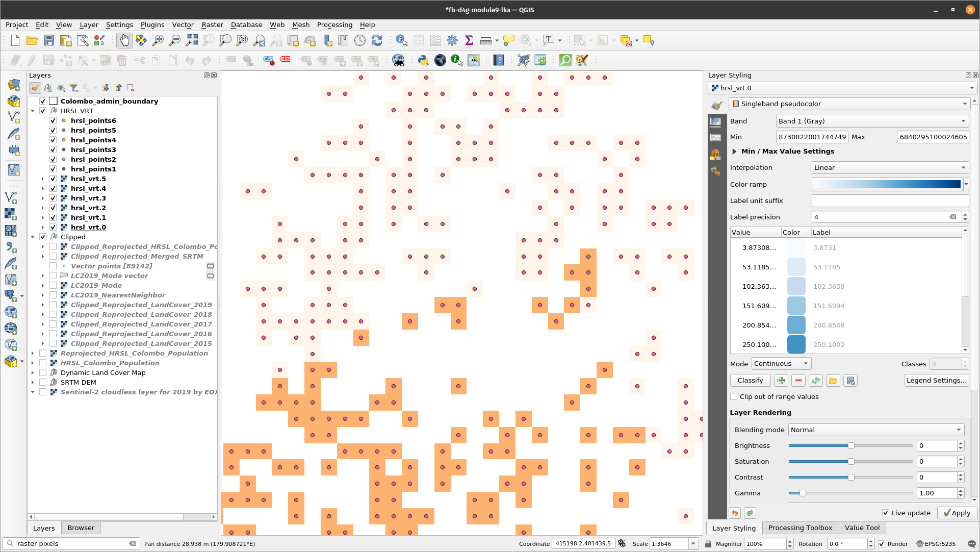The height and width of the screenshot is (552, 980).
Task: Enable Clip out of range values checkbox
Action: point(734,397)
